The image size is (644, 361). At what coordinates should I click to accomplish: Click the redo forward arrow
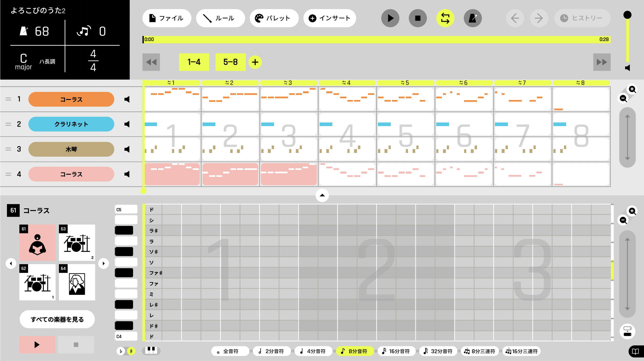click(539, 18)
